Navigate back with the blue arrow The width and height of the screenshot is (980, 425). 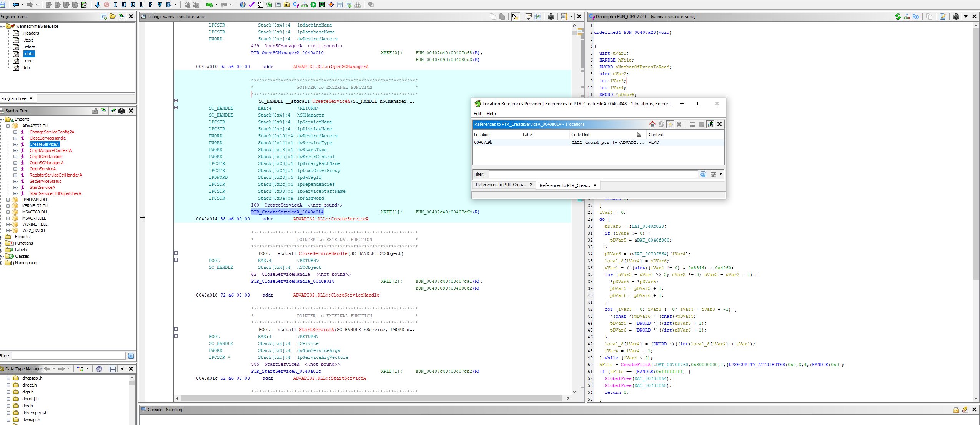(x=16, y=5)
